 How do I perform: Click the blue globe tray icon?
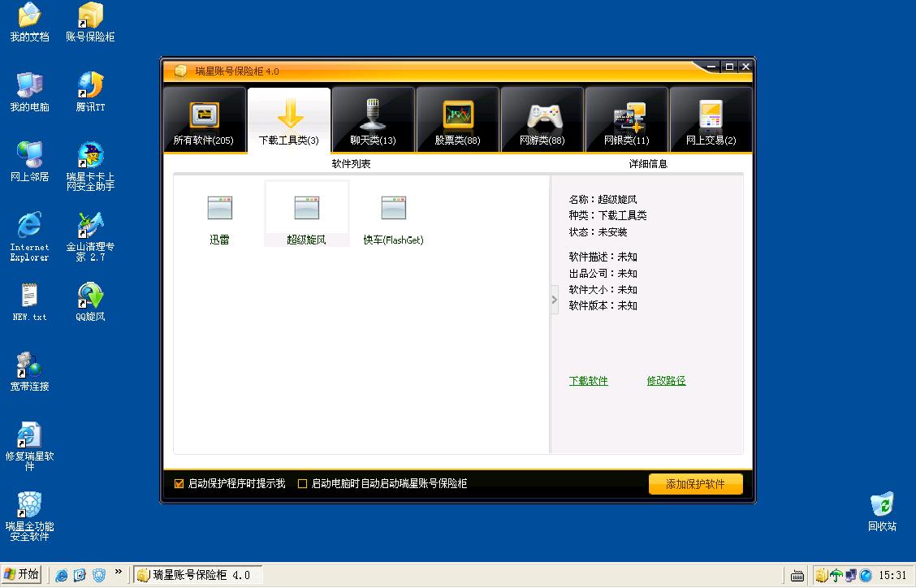[x=866, y=576]
